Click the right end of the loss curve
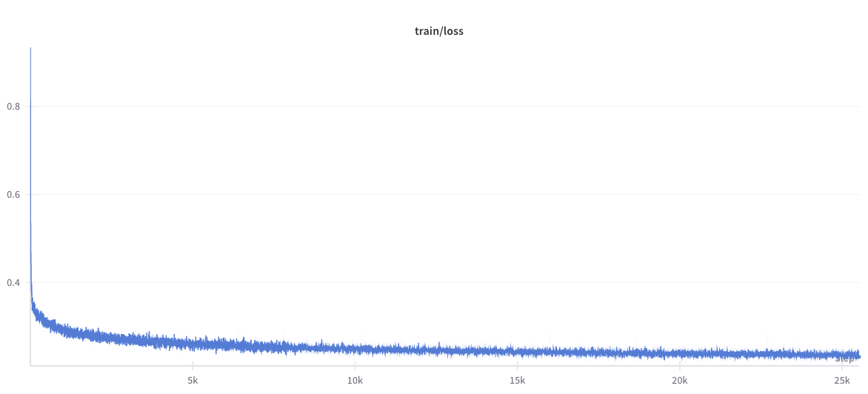868x394 pixels. tap(858, 355)
